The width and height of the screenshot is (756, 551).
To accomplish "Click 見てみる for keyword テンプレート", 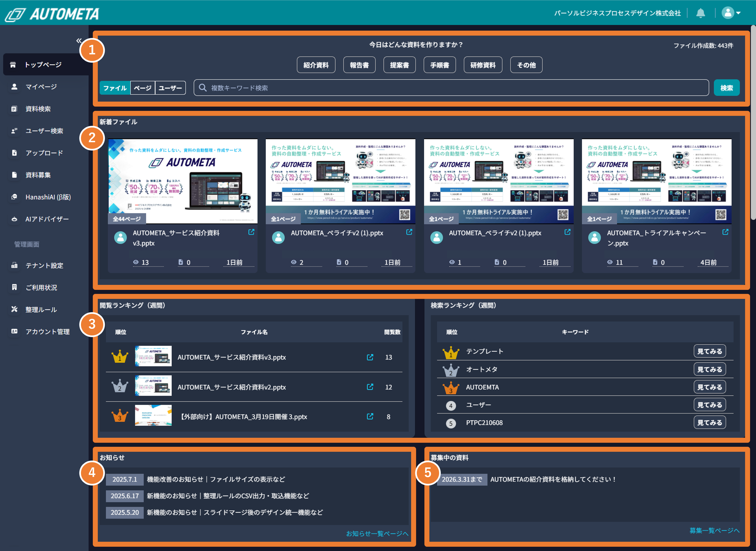I will 709,351.
